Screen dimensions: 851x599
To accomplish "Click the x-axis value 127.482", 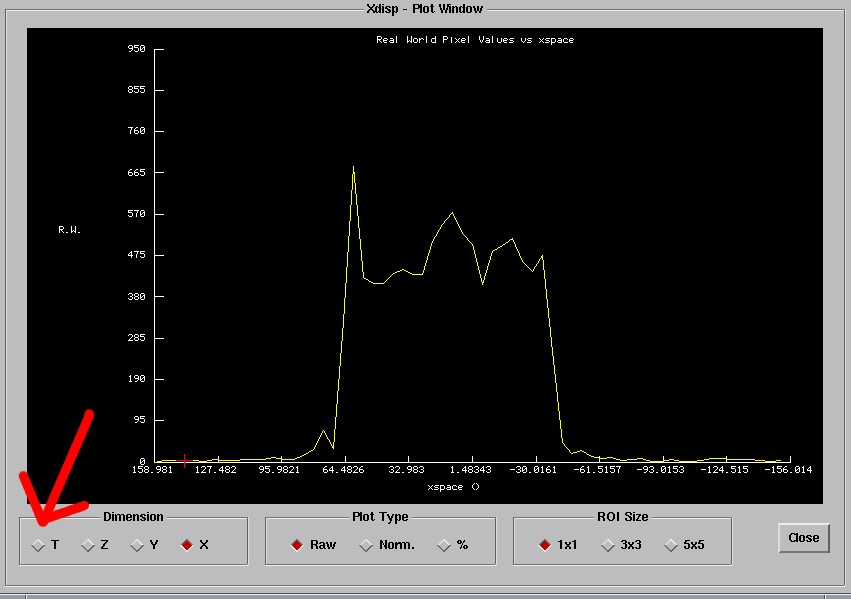I will [215, 470].
